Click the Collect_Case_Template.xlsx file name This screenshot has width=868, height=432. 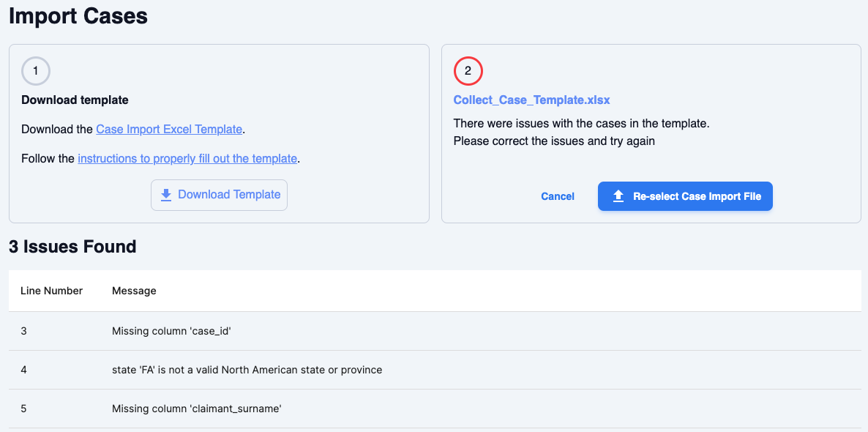click(531, 100)
